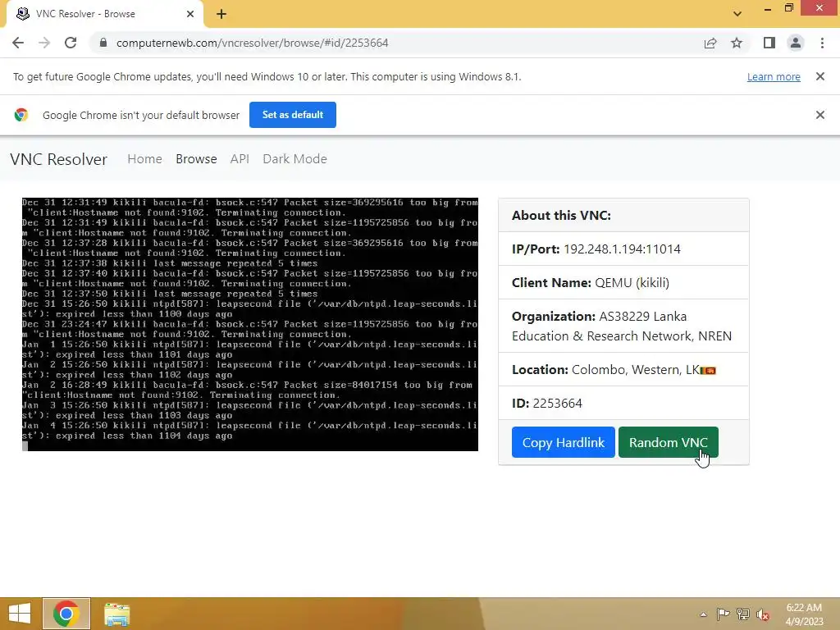Dismiss the Windows update notice bar
The width and height of the screenshot is (840, 630).
pos(820,76)
